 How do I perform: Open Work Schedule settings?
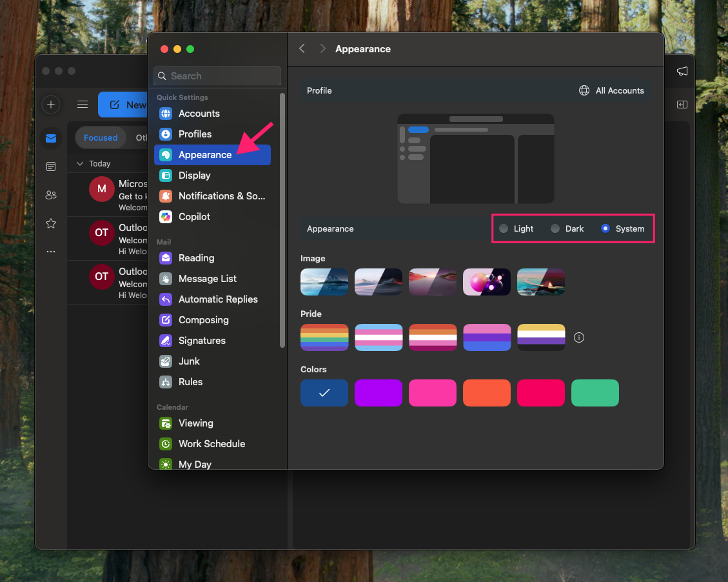(212, 444)
